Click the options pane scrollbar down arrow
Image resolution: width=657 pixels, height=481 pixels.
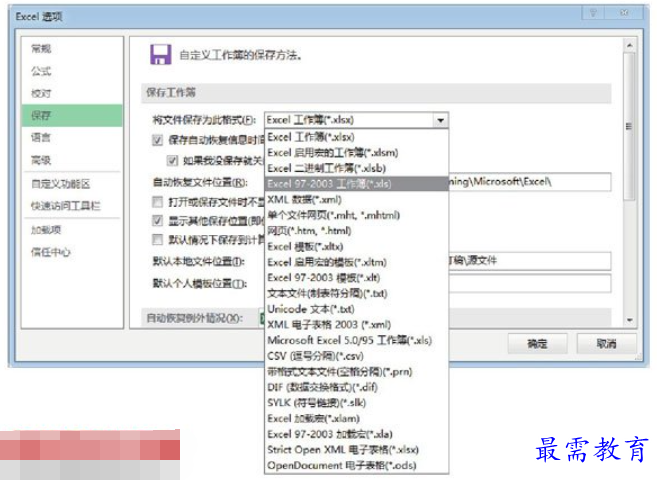coord(629,321)
